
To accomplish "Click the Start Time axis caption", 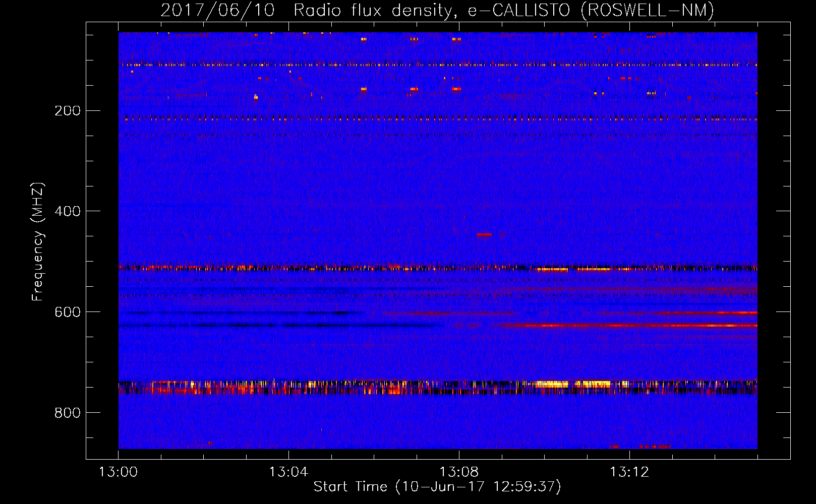I will point(437,487).
